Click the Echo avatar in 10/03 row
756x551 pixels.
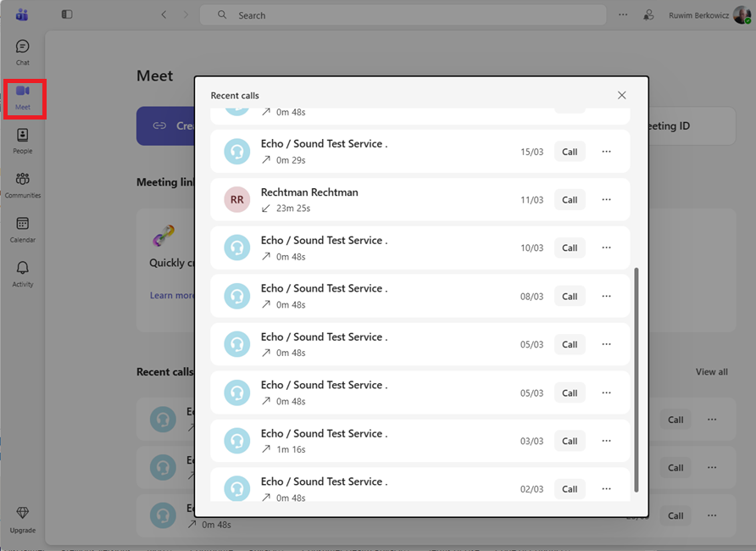click(x=237, y=248)
